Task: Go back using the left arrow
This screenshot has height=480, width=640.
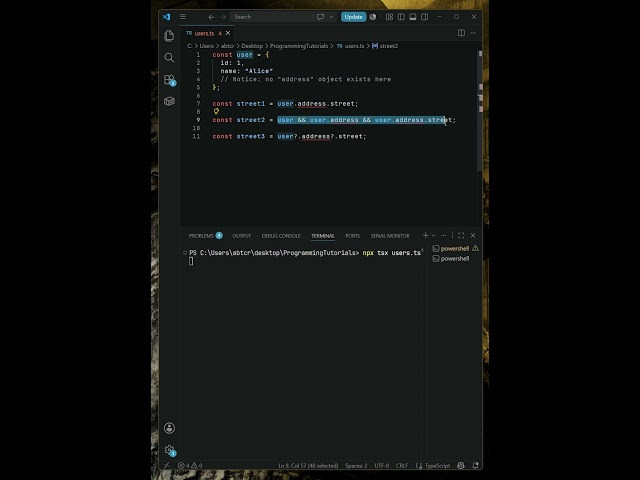Action: point(211,17)
